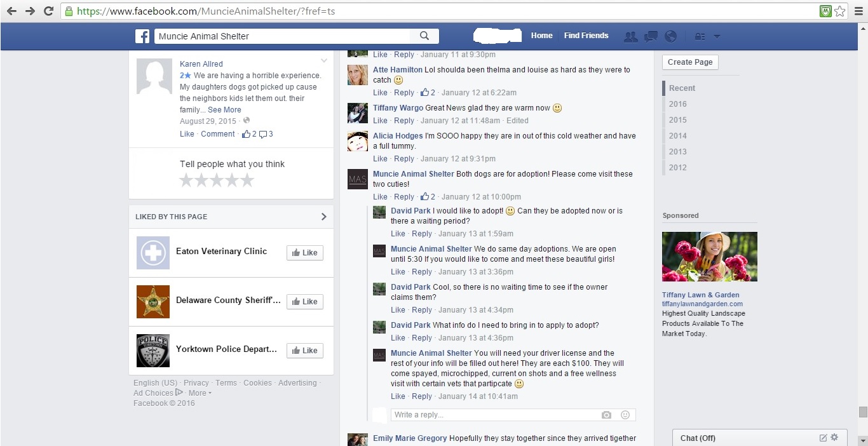Open the header account dropdown arrow
This screenshot has width=868, height=446.
coord(717,36)
